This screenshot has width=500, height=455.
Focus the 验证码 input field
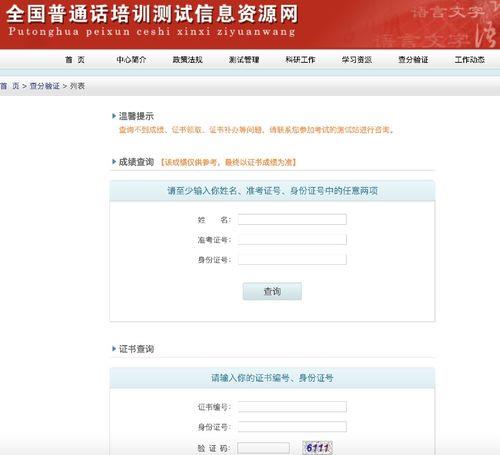pos(264,448)
